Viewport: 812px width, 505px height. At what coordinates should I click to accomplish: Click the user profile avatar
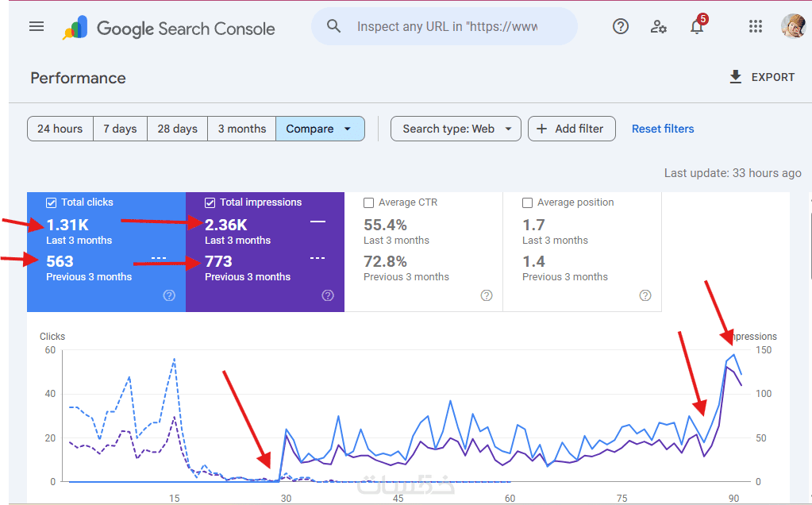click(792, 26)
